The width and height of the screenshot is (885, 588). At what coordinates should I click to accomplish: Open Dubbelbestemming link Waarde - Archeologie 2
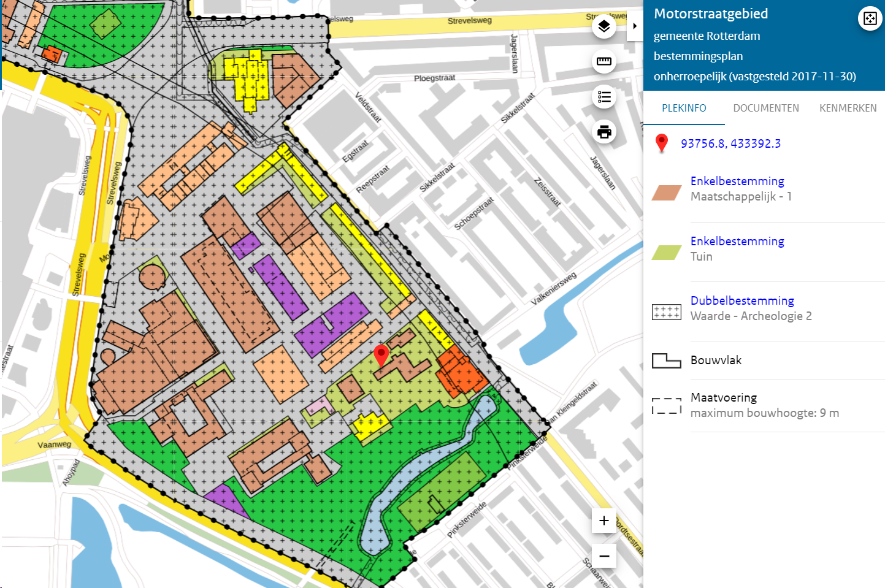point(742,300)
